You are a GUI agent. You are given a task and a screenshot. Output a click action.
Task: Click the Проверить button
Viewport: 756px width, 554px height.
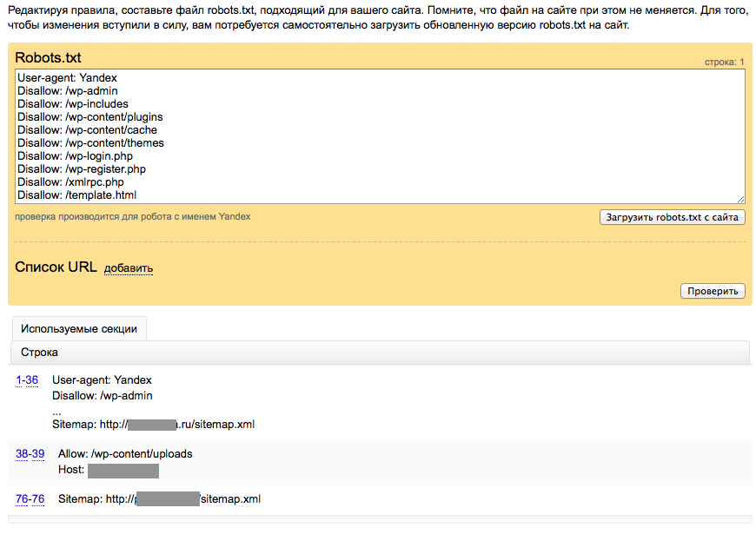[x=713, y=291]
